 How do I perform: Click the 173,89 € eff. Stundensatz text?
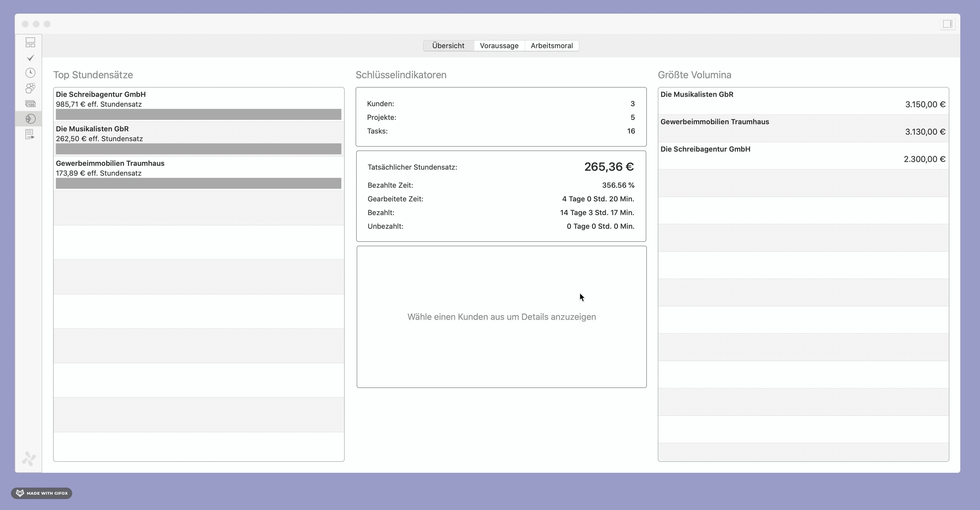pos(99,173)
